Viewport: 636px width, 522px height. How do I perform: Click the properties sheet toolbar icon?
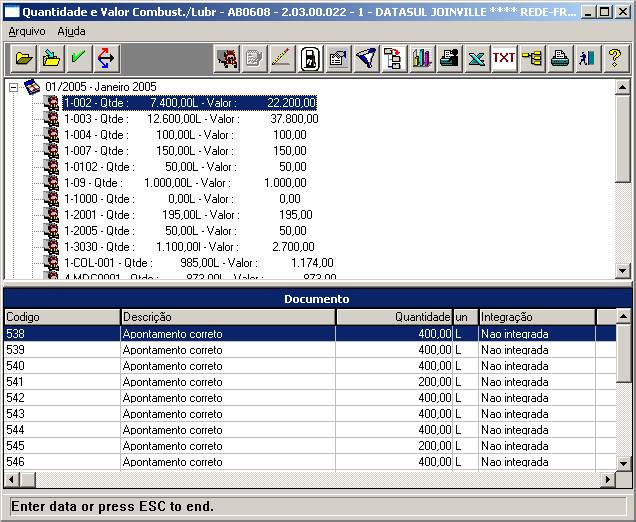338,58
